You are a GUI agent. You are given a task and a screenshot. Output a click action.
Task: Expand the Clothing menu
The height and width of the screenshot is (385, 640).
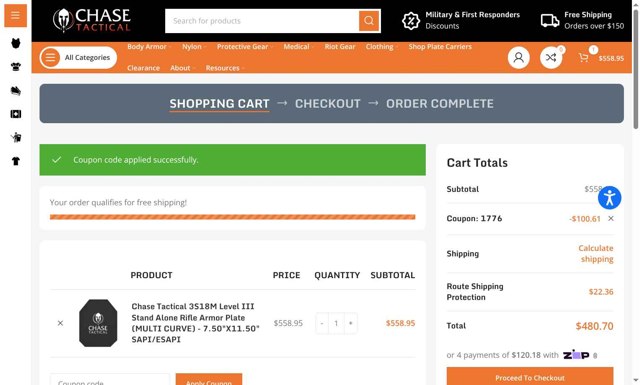(x=381, y=47)
